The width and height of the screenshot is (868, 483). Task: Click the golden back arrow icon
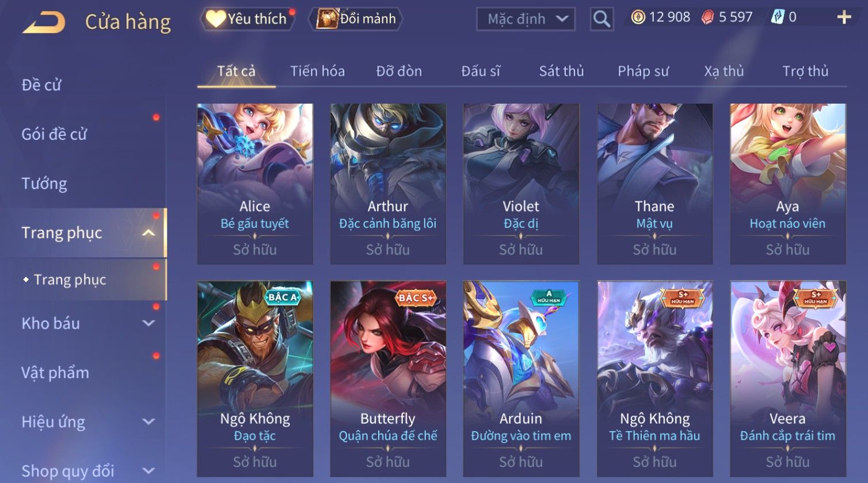44,22
